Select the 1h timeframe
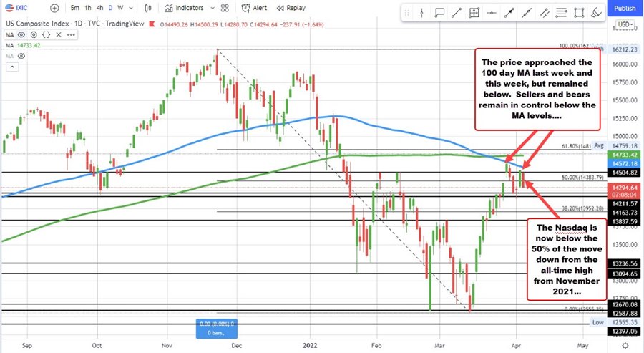The height and width of the screenshot is (353, 644). [x=88, y=8]
